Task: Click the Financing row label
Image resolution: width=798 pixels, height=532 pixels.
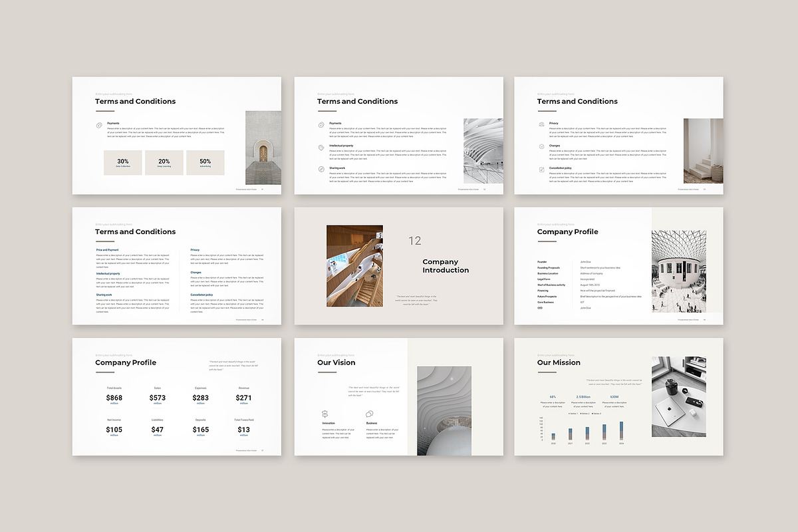Action: [543, 291]
